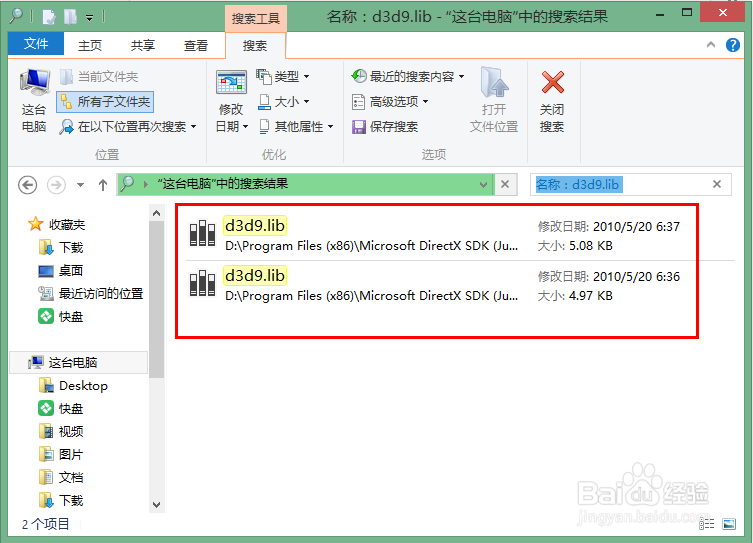Open Advanced options (高级选项) dropdown

pyautogui.click(x=389, y=102)
